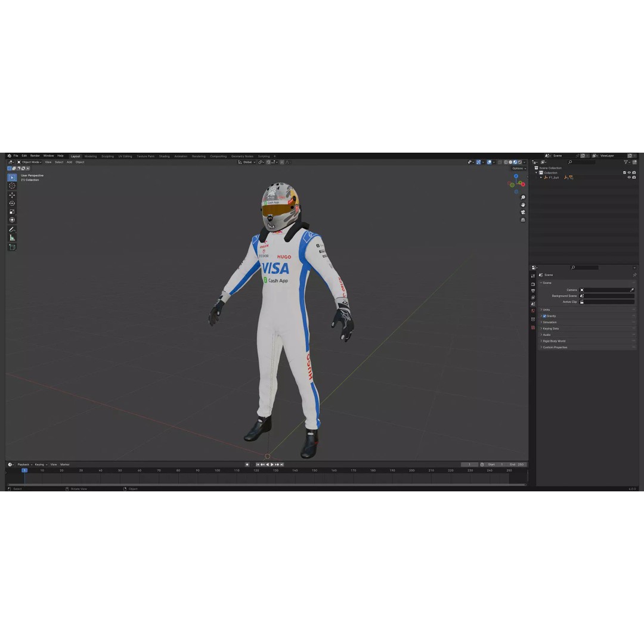
Task: Click the pan view hand icon
Action: pyautogui.click(x=523, y=205)
